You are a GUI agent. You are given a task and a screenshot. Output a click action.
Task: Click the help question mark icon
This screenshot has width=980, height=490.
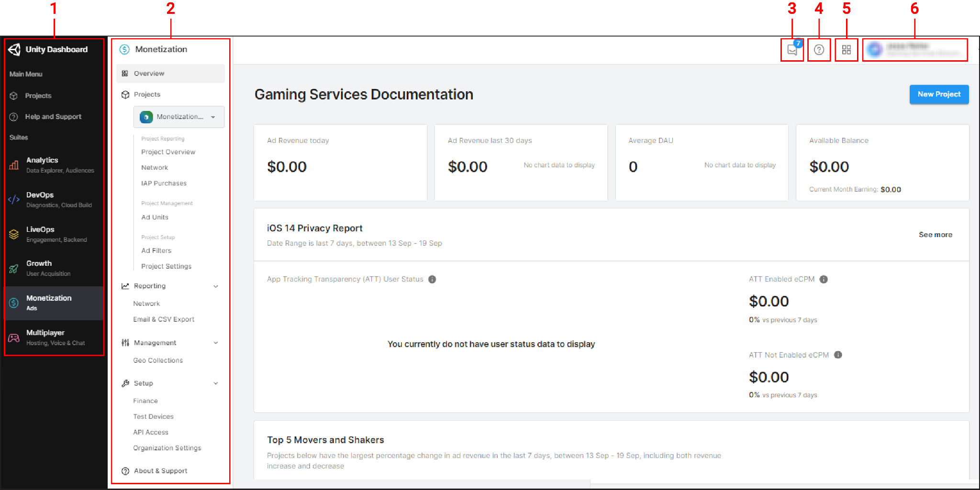pos(818,50)
